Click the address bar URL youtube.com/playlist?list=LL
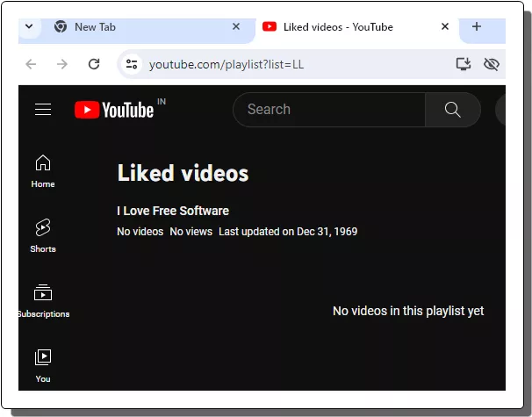 click(x=226, y=64)
